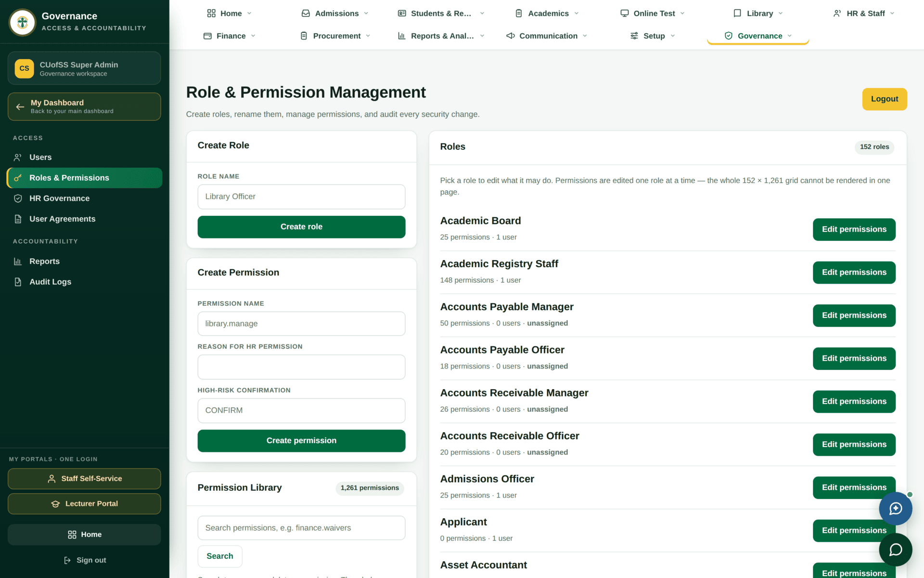
Task: Click the key icon for Roles & Permissions
Action: coord(18,178)
